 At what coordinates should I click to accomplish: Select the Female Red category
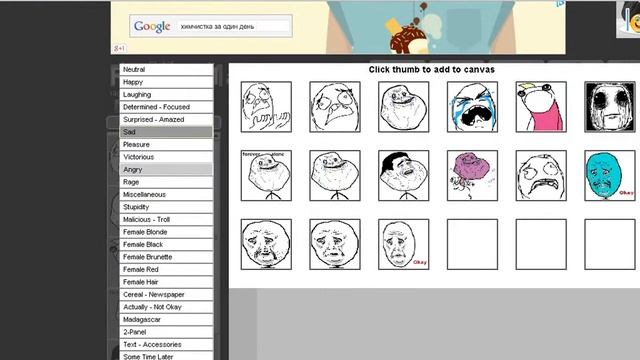point(166,269)
